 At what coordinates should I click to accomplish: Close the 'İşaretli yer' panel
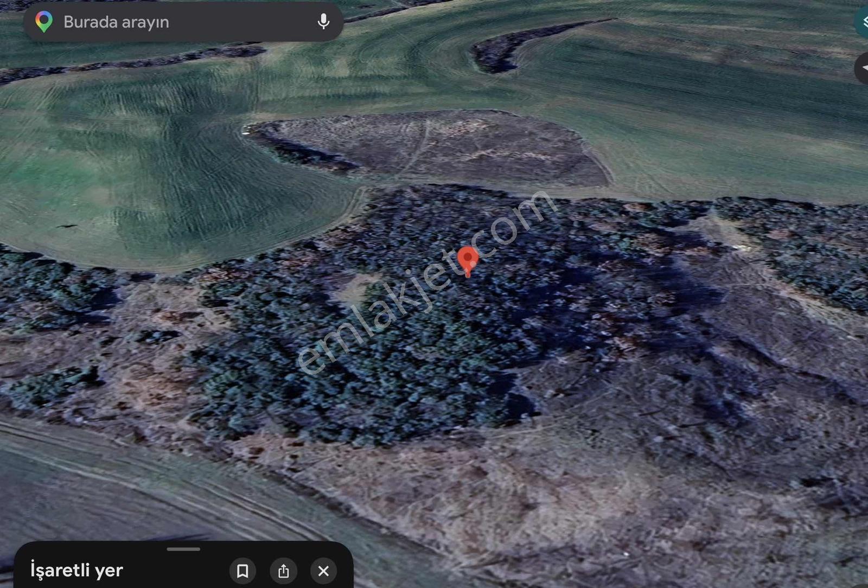pyautogui.click(x=323, y=571)
